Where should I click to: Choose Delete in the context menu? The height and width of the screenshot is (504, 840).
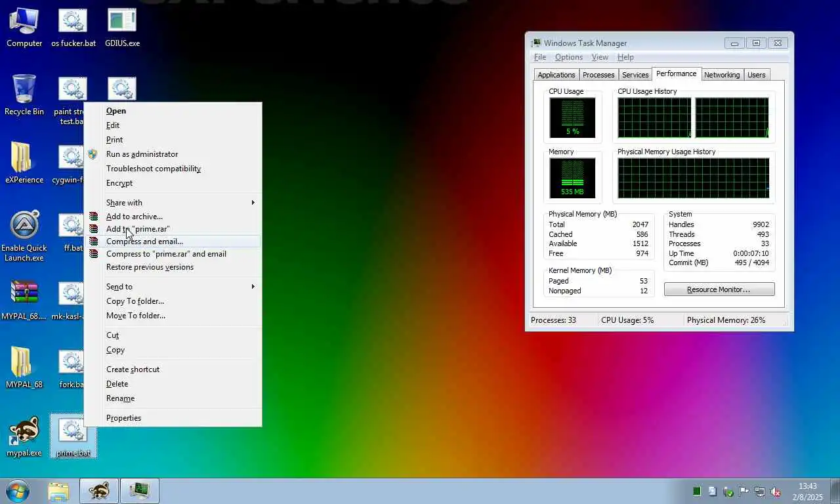click(x=173, y=384)
